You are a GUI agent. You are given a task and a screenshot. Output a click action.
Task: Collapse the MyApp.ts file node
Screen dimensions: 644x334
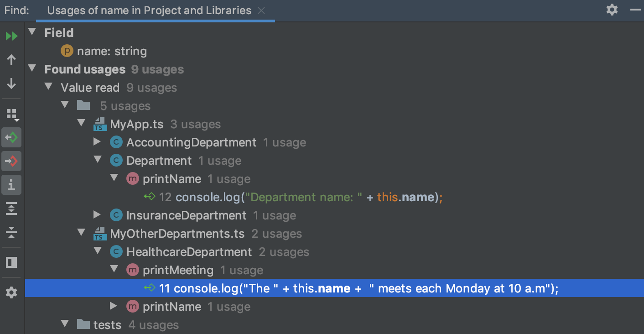point(81,123)
